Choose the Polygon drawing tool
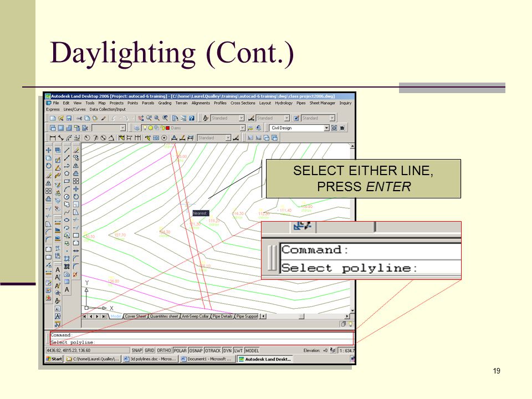The height and width of the screenshot is (399, 532). (67, 173)
